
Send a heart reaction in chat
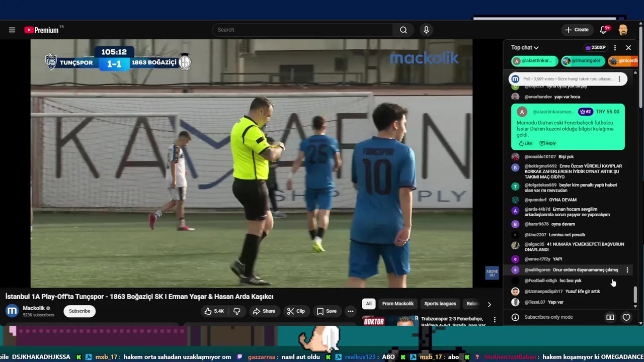pyautogui.click(x=626, y=317)
